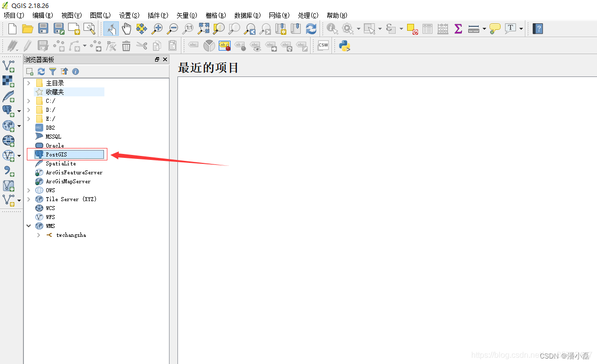597x364 pixels.
Task: Expand the C:/ drive node
Action: pyautogui.click(x=29, y=101)
